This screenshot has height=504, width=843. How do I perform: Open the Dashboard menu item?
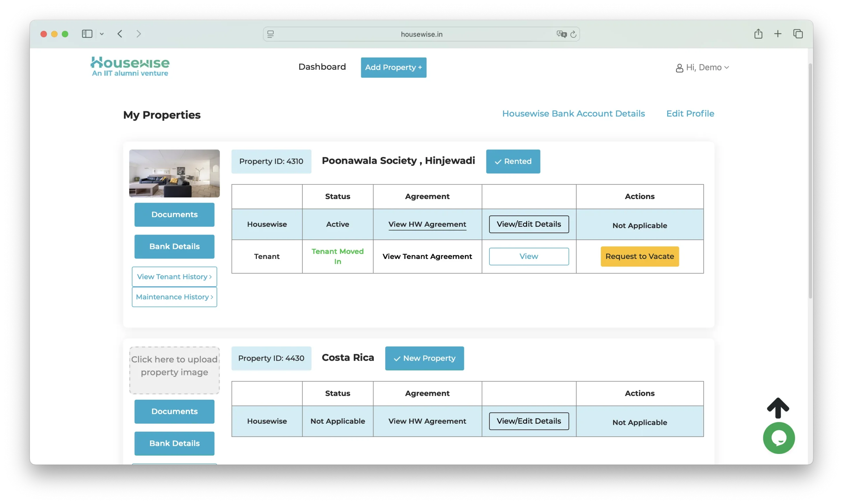pos(322,67)
